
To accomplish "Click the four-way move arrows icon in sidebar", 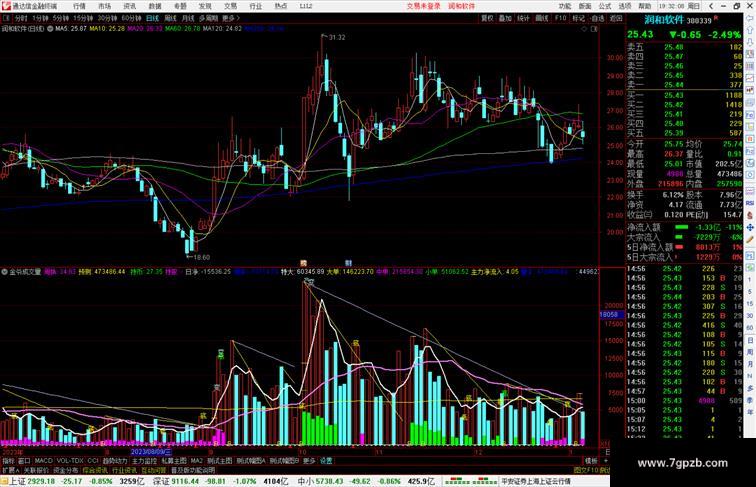I will pyautogui.click(x=750, y=227).
